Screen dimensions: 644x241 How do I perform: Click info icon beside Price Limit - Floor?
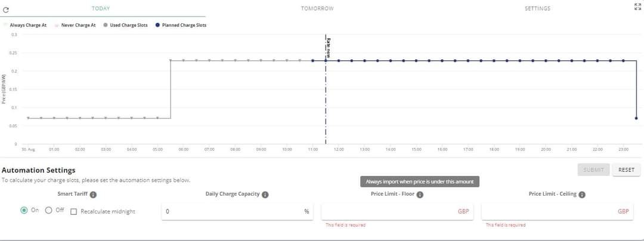420,194
